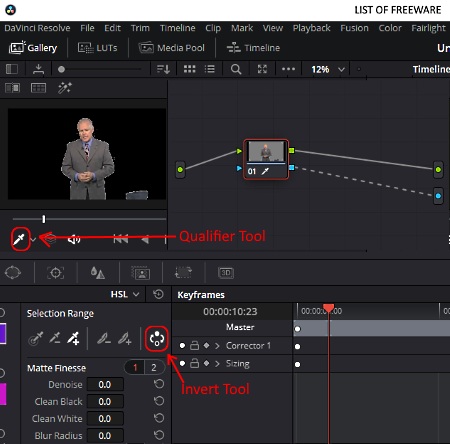Expand the qualifier tool dropdown arrow
This screenshot has width=450, height=444.
33,239
